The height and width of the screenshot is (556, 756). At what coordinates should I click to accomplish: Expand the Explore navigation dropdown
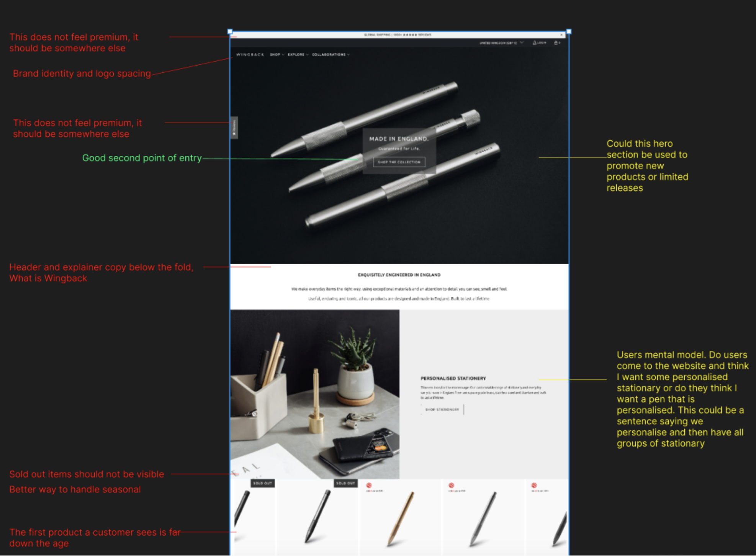tap(298, 55)
